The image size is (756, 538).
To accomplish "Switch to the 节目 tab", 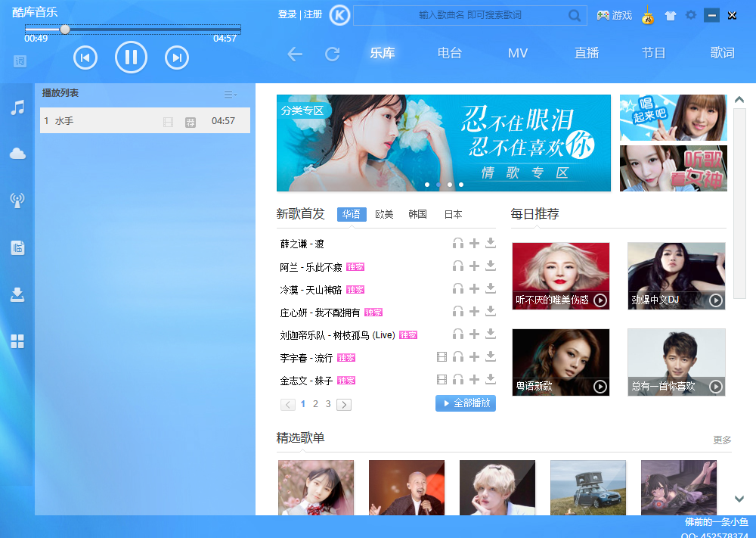I will pyautogui.click(x=653, y=53).
